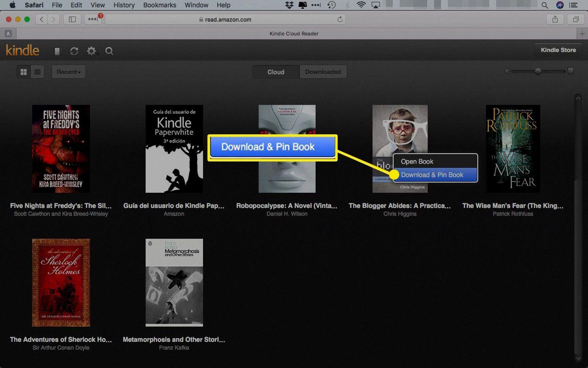The width and height of the screenshot is (588, 368).
Task: Open the View menu
Action: point(98,5)
